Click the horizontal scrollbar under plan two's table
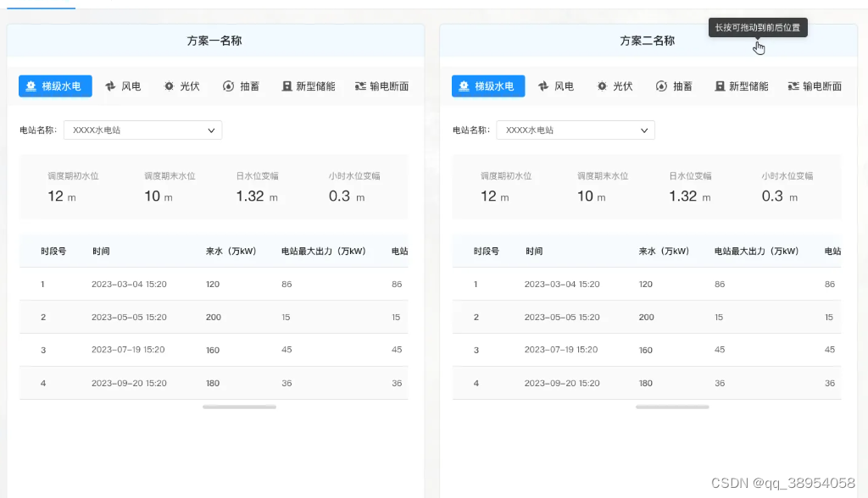 [672, 407]
